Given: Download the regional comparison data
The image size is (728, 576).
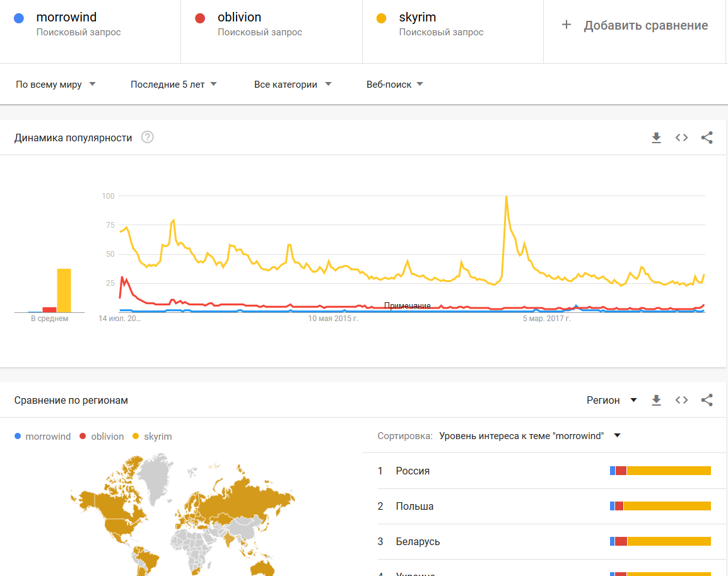Looking at the screenshot, I should [656, 400].
